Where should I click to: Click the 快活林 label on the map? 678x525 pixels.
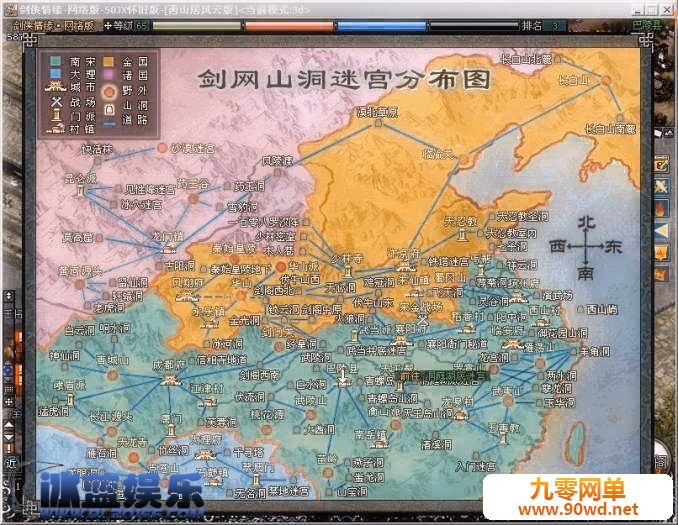[97, 150]
